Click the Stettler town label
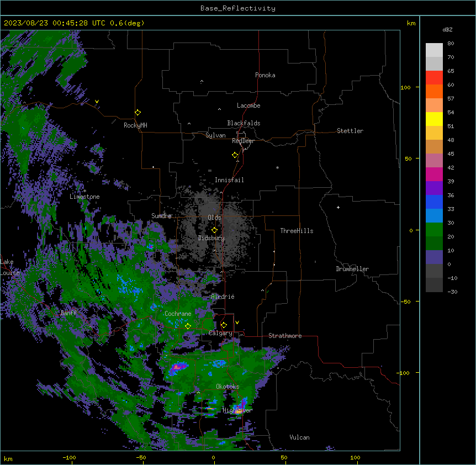Viewport: 476px width, 465px height. click(350, 131)
